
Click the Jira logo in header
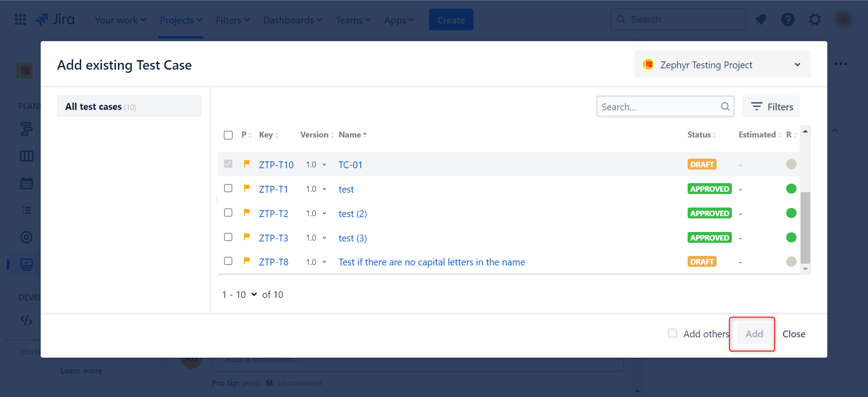tap(55, 20)
